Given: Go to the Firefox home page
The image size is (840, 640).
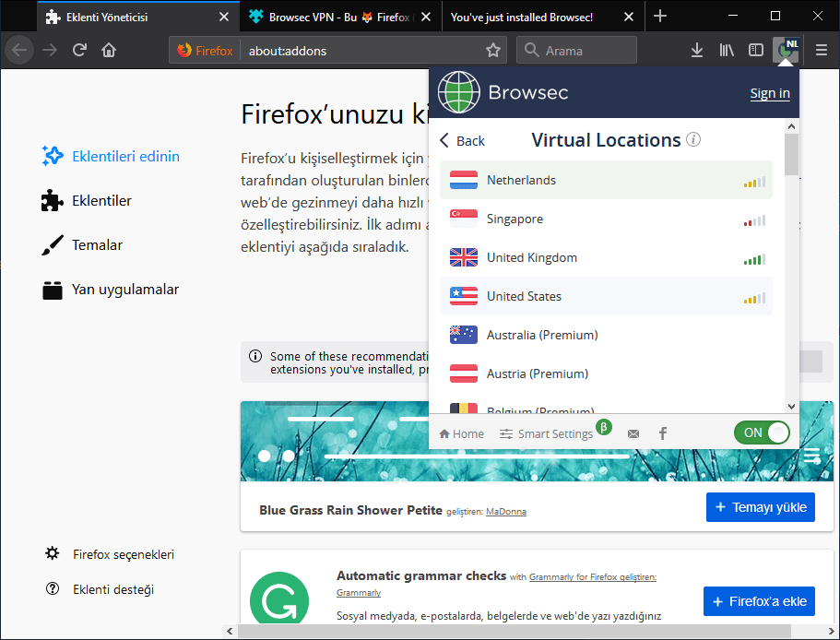Looking at the screenshot, I should tap(109, 51).
